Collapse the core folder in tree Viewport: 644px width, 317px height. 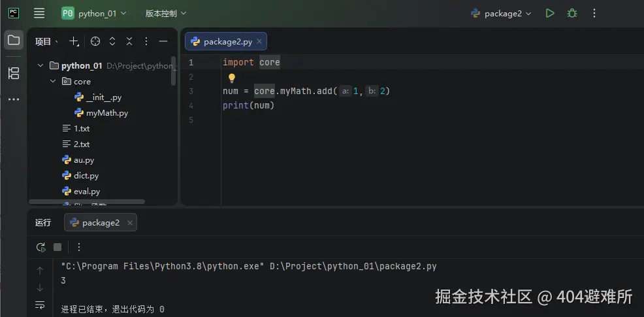pos(54,82)
